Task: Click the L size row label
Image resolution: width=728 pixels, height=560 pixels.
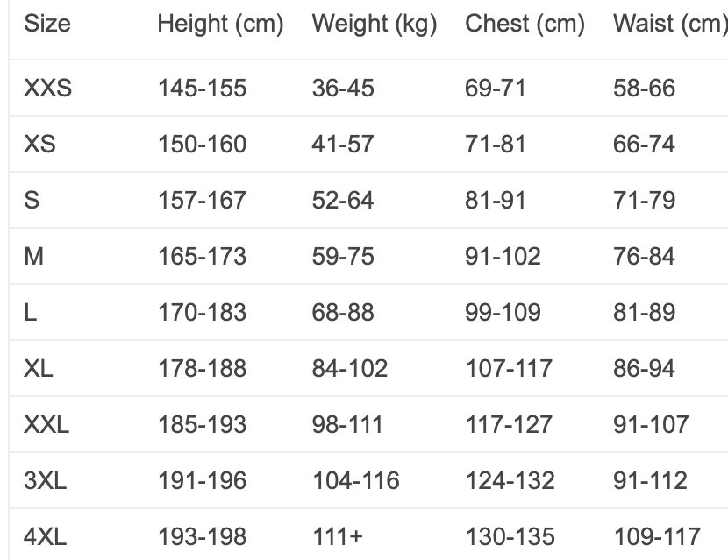Action: [31, 312]
